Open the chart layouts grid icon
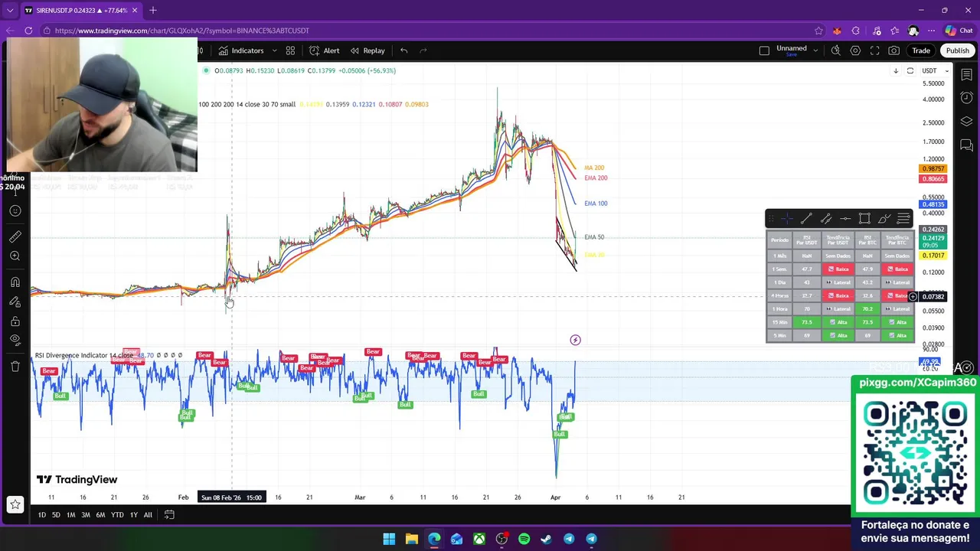 coord(290,51)
